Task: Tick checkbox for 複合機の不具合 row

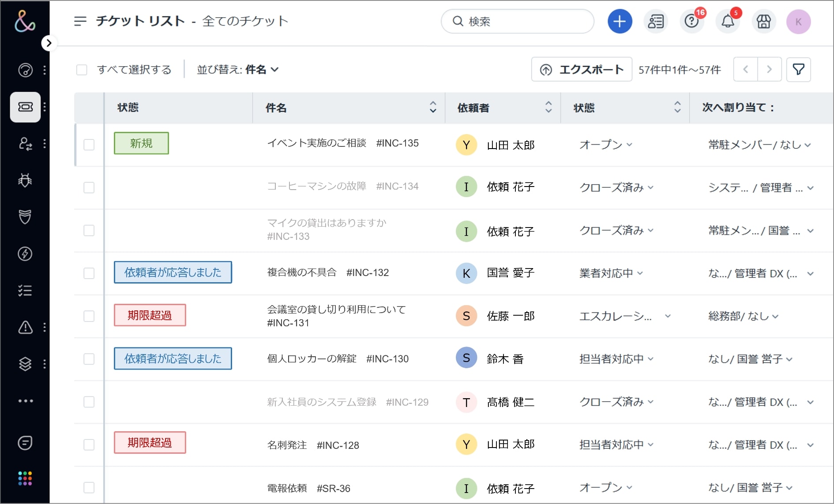Action: tap(89, 273)
